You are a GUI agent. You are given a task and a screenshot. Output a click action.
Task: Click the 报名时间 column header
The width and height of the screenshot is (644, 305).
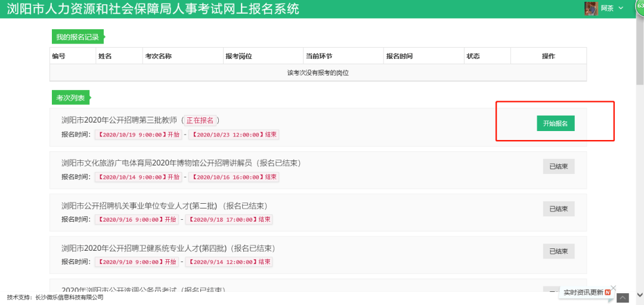click(399, 56)
